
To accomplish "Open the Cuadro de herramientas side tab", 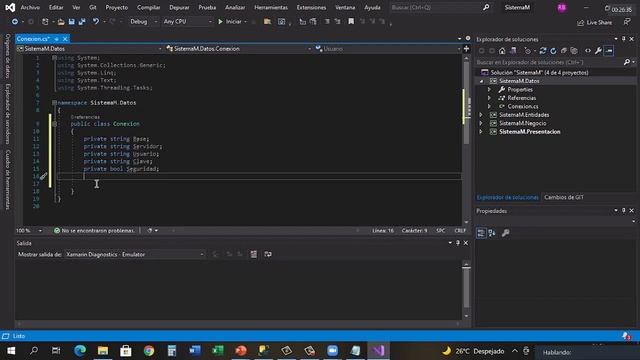I will [x=8, y=180].
